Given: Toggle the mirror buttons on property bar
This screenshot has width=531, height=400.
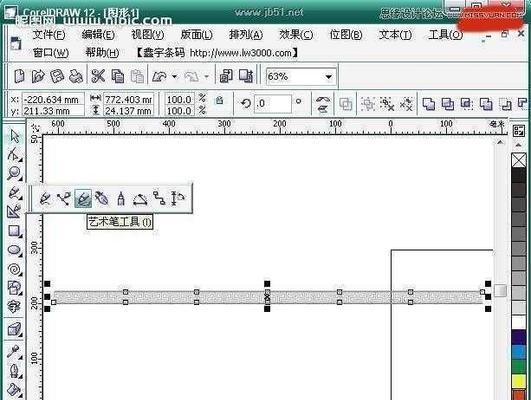Looking at the screenshot, I should 323,104.
